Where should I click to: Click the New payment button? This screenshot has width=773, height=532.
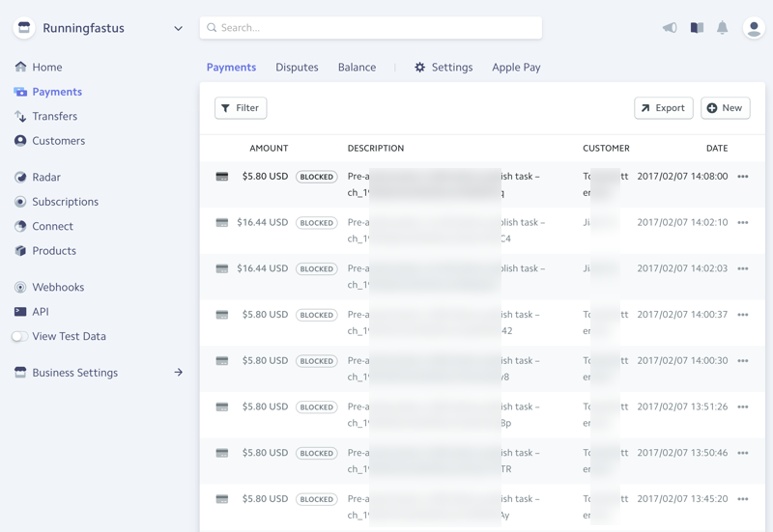pyautogui.click(x=726, y=108)
